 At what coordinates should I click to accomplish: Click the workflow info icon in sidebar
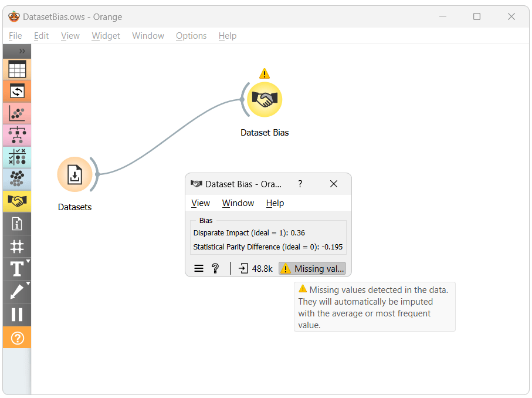click(x=17, y=224)
